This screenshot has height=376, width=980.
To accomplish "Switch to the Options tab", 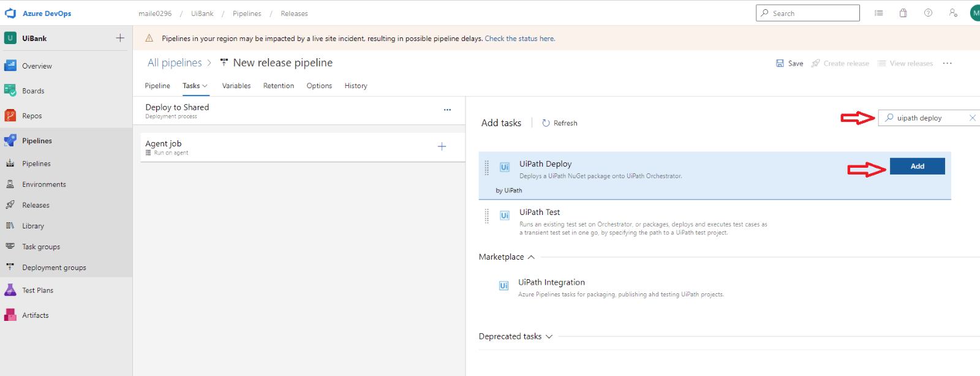I will pos(319,86).
